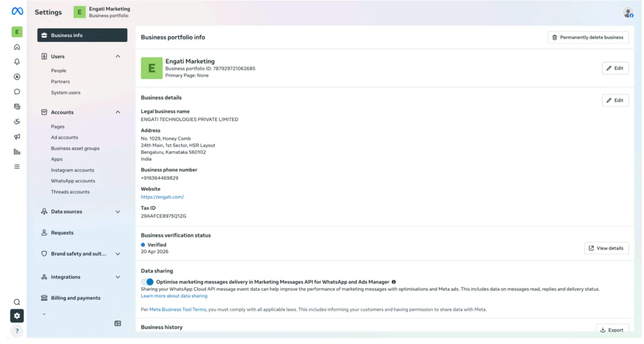Click the magnifier search icon
This screenshot has height=344, width=644.
17,302
